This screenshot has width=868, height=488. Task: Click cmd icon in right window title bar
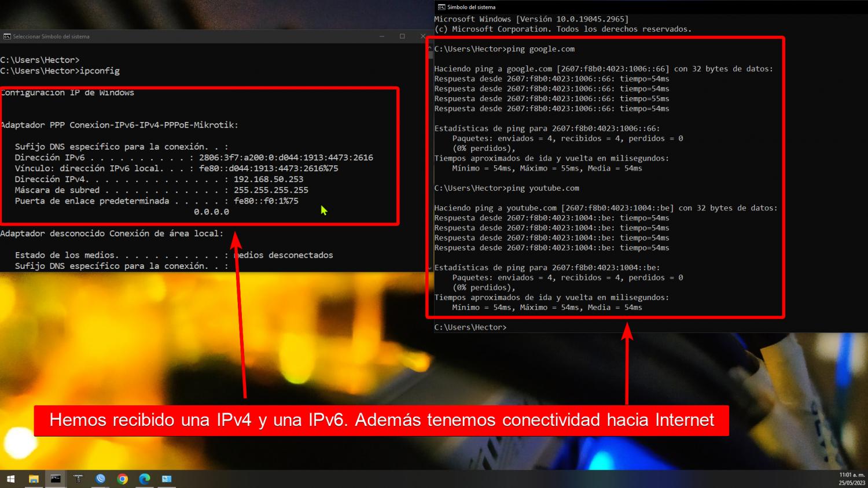click(x=442, y=7)
